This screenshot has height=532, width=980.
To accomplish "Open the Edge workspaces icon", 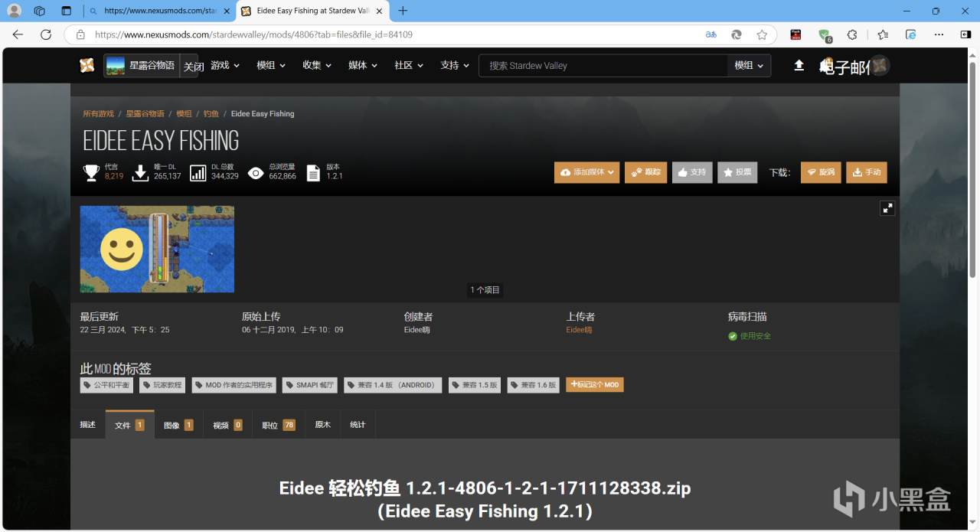I will point(40,11).
